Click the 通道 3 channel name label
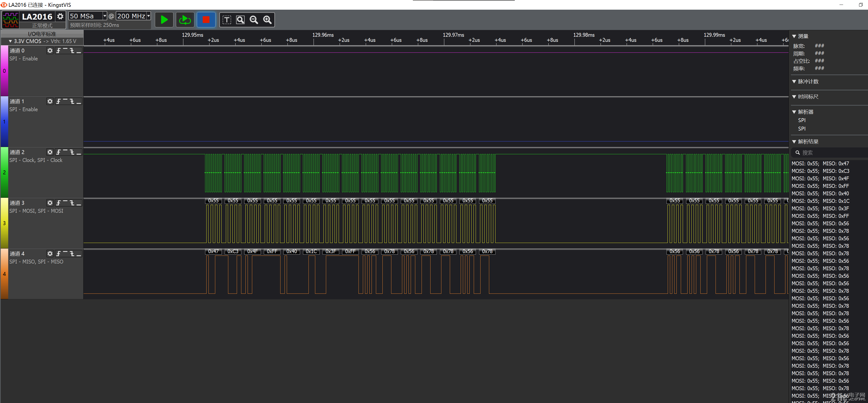 pyautogui.click(x=17, y=203)
